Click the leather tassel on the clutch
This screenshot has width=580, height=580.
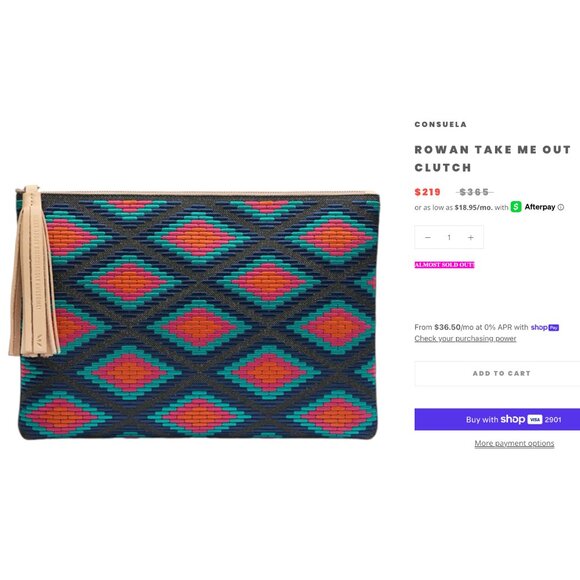34,271
